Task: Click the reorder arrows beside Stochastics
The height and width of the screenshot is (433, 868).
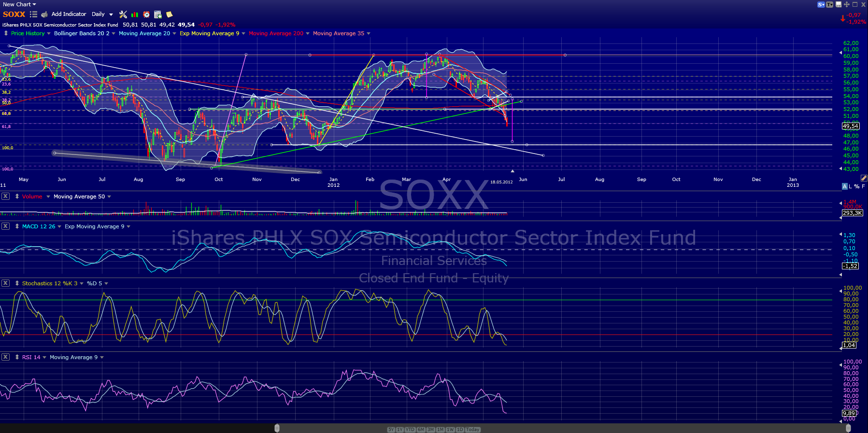Action: coord(17,283)
